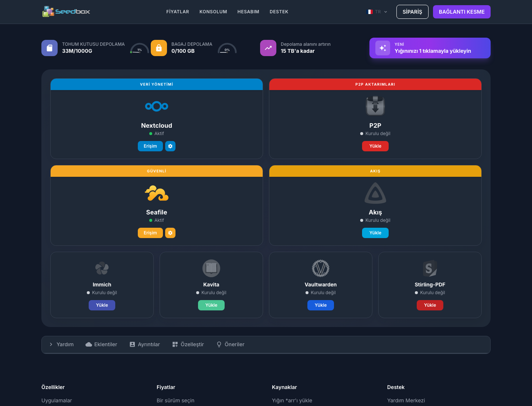The height and width of the screenshot is (406, 532).
Task: Click the Akış streaming logo icon
Action: (375, 193)
